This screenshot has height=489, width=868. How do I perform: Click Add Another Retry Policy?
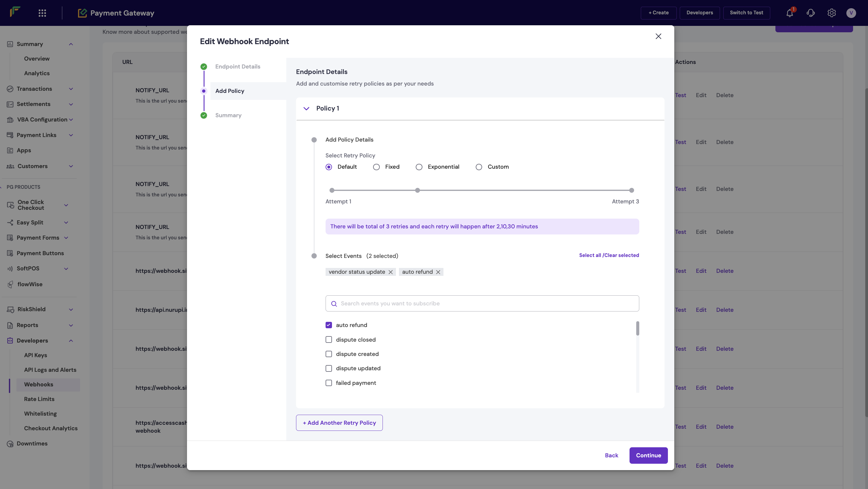(x=339, y=423)
